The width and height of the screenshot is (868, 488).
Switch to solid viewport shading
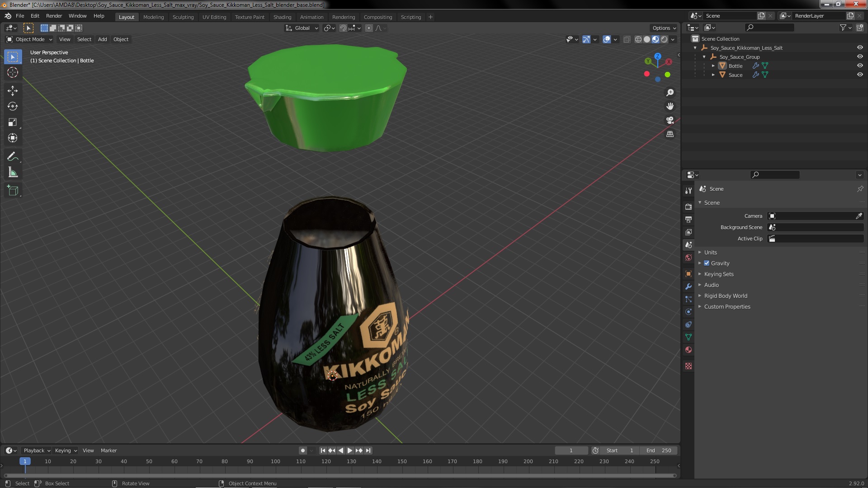point(647,40)
